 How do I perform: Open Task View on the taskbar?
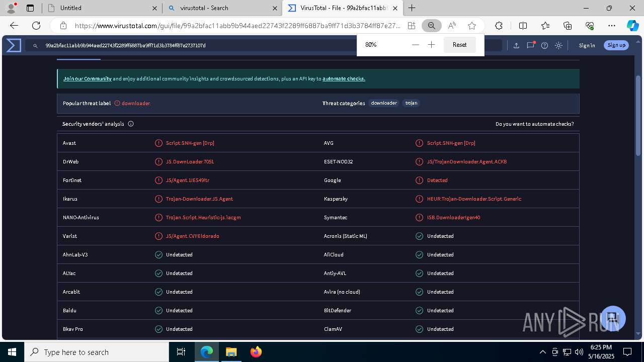tap(181, 352)
